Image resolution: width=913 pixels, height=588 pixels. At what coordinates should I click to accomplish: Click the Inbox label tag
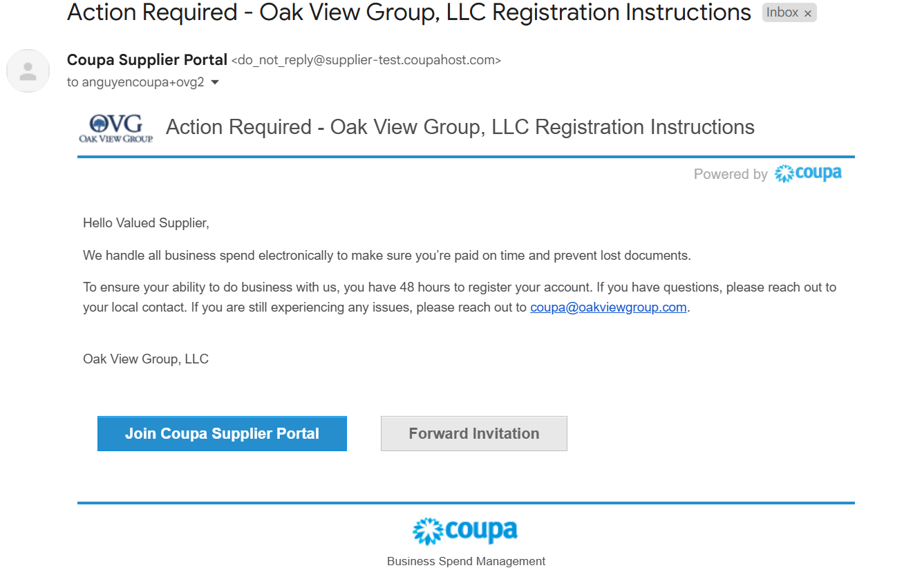[782, 12]
